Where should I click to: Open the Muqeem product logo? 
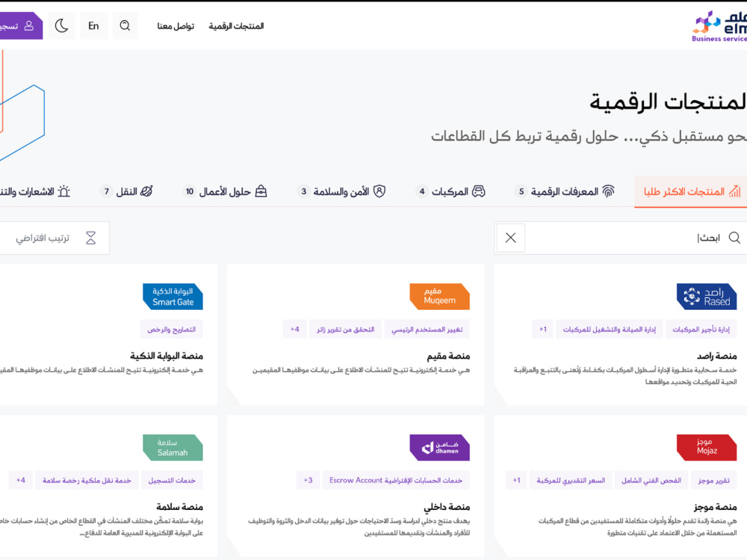pyautogui.click(x=440, y=296)
